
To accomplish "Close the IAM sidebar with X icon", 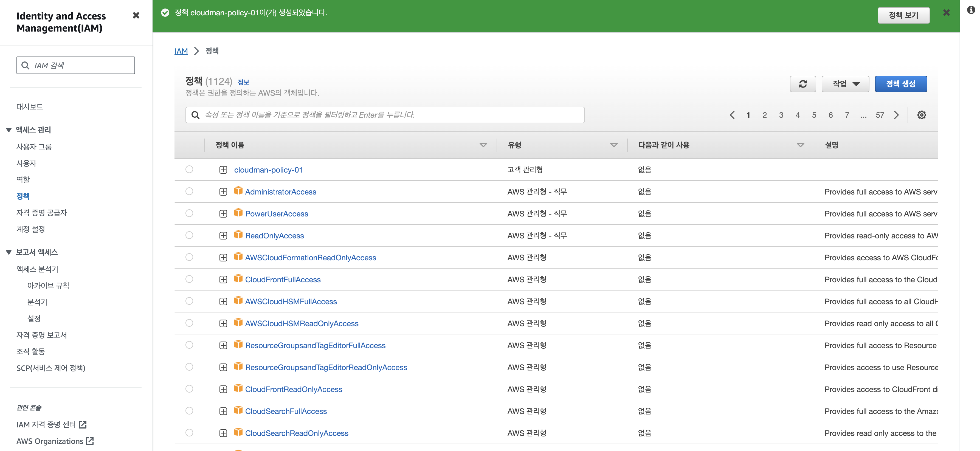I will click(x=136, y=16).
